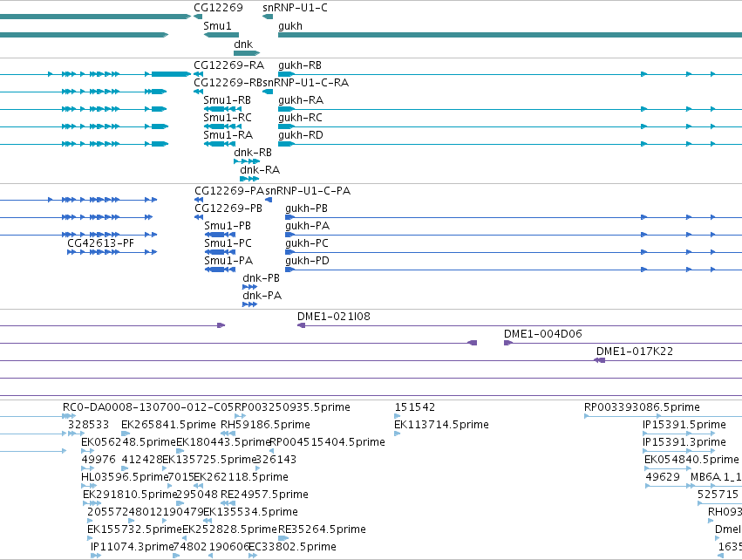Click the dnk-RB transcript label
This screenshot has height=560, width=742.
point(253,153)
